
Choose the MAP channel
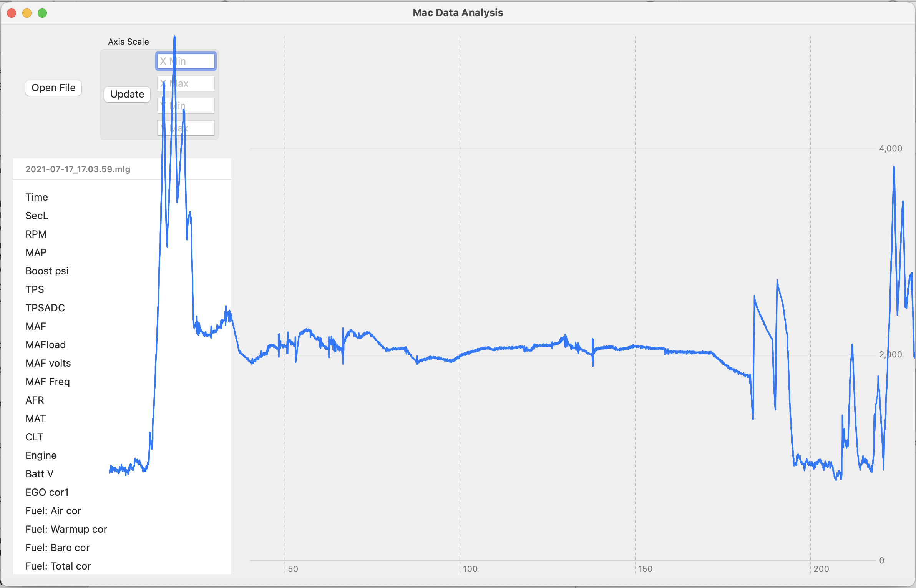pyautogui.click(x=122, y=252)
